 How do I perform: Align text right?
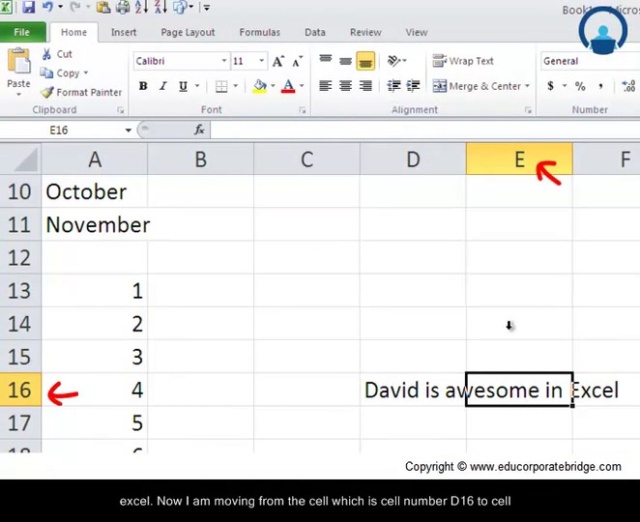click(x=365, y=86)
